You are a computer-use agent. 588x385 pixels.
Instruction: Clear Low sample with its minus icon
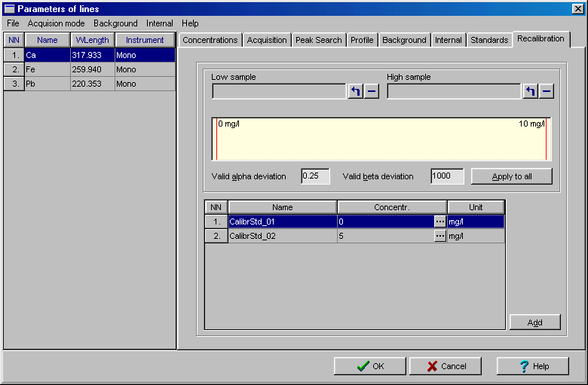tap(372, 91)
